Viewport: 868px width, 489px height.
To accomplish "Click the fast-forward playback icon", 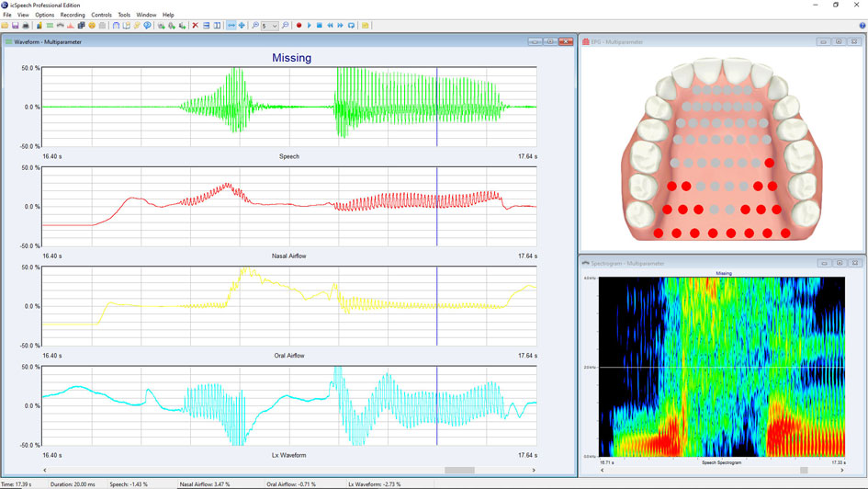I will pos(341,26).
